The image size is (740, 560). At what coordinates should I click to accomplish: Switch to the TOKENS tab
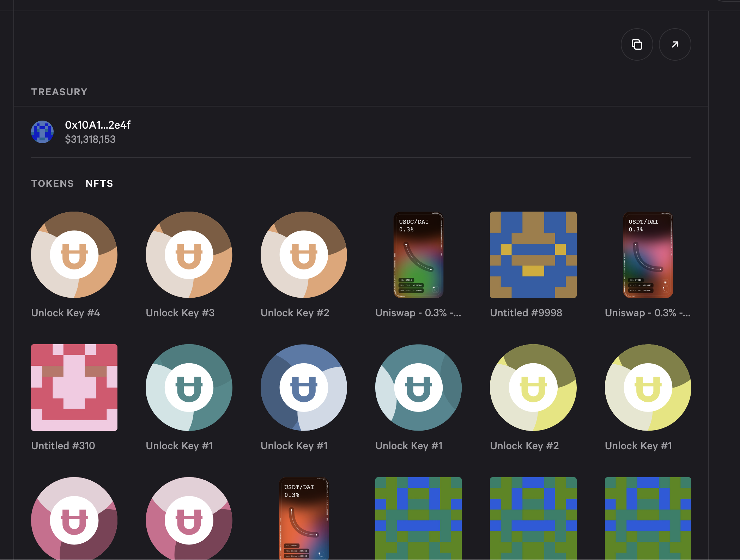tap(52, 183)
